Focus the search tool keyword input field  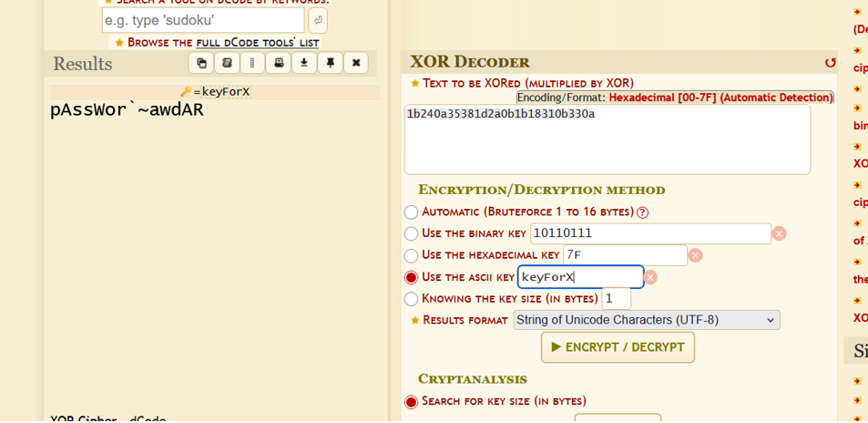click(203, 21)
